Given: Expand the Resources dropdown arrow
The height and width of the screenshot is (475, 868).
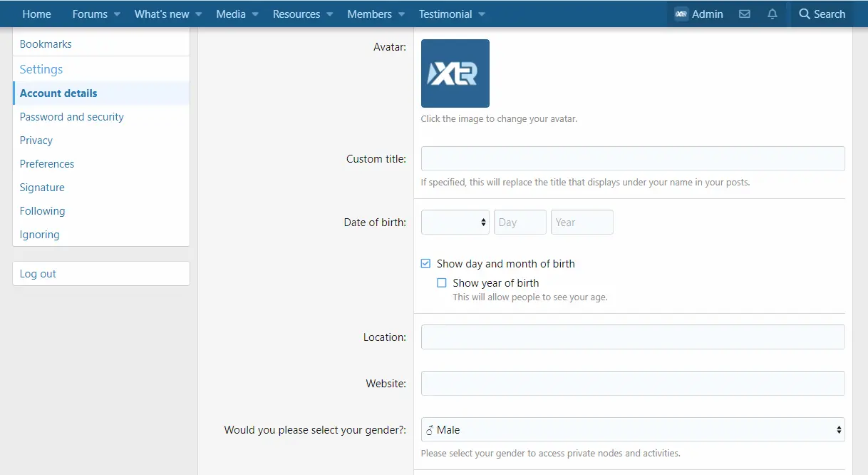Looking at the screenshot, I should [330, 14].
